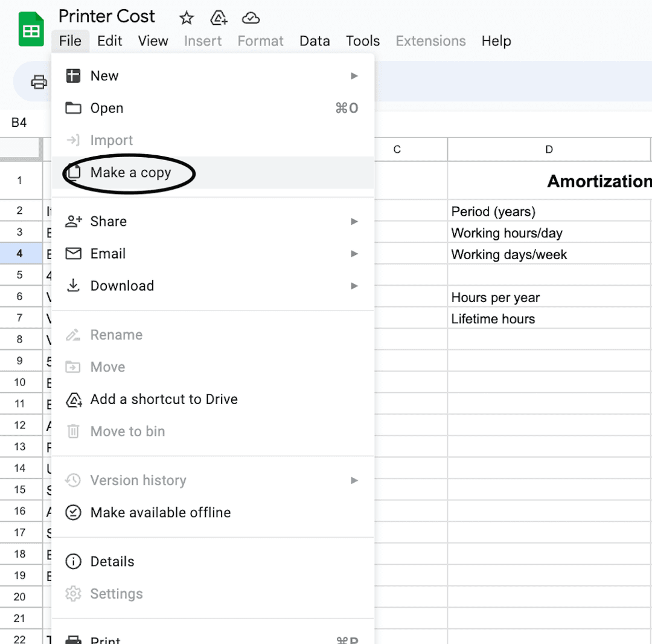Click the Move to bin trash icon
Viewport: 652px width, 644px height.
[x=73, y=431]
